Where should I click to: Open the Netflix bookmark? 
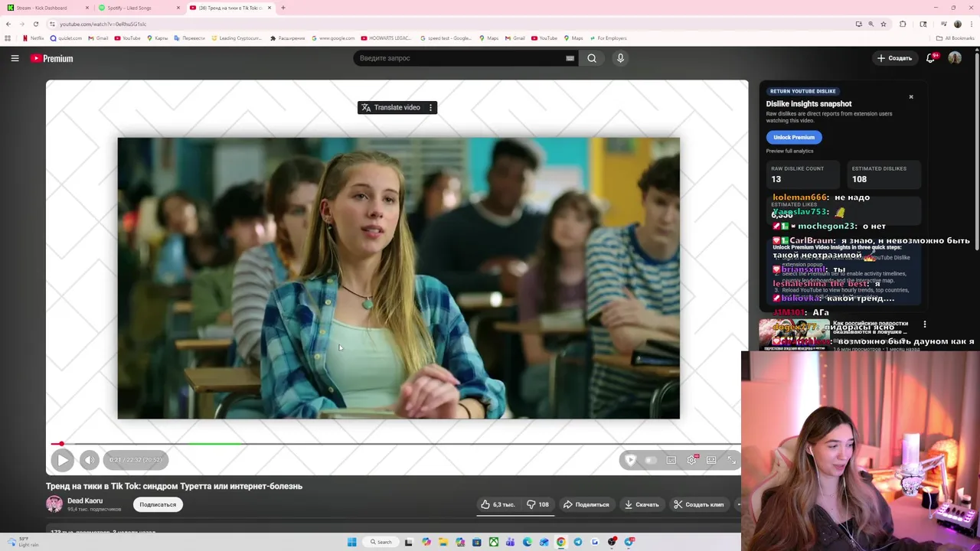(34, 38)
